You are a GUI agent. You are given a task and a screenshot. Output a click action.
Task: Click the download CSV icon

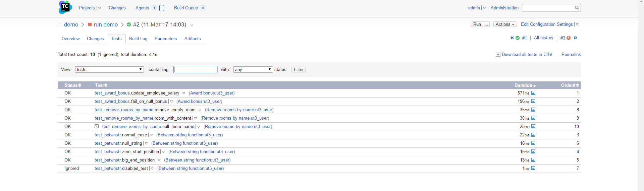(x=498, y=55)
